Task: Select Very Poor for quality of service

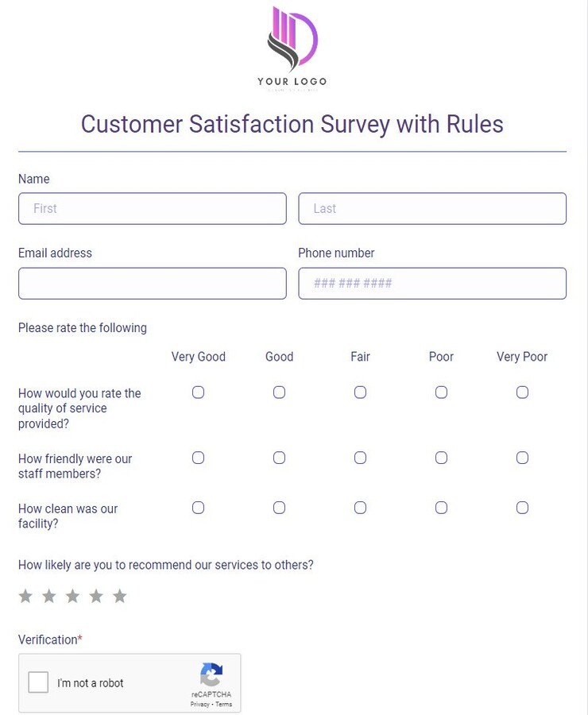Action: point(522,392)
